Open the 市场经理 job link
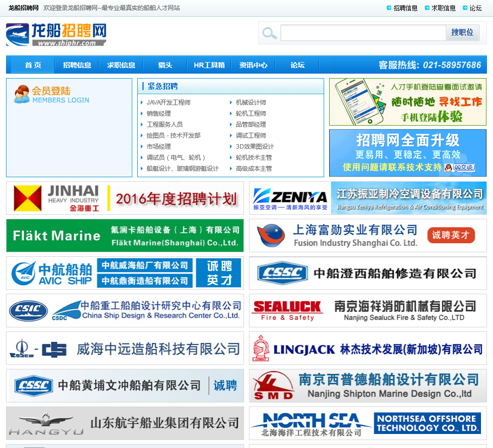 (x=159, y=146)
